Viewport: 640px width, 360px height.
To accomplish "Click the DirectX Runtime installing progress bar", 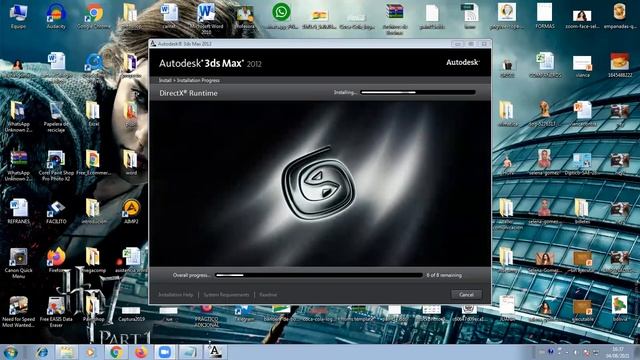I will tap(418, 93).
